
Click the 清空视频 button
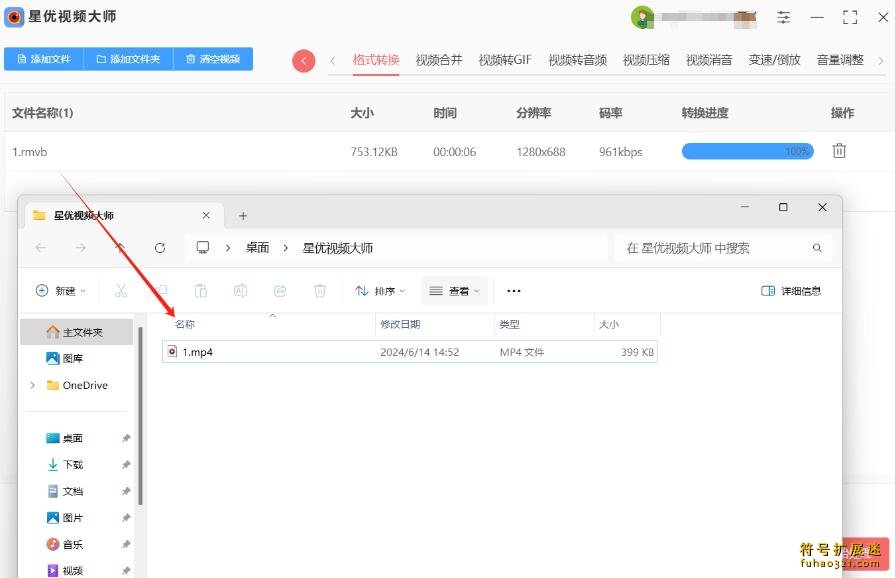pyautogui.click(x=213, y=59)
